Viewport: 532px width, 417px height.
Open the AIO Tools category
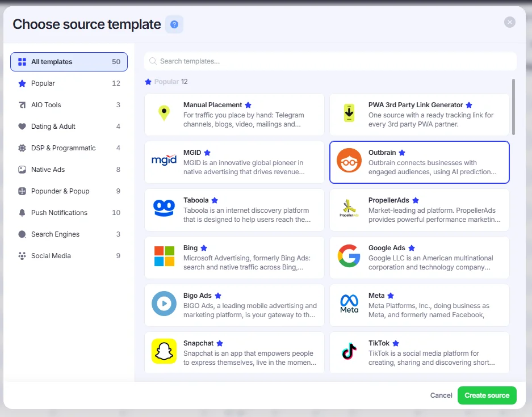click(69, 105)
